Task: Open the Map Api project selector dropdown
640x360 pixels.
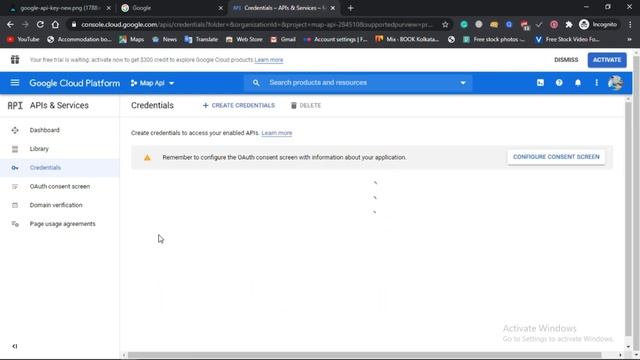Action: point(152,83)
